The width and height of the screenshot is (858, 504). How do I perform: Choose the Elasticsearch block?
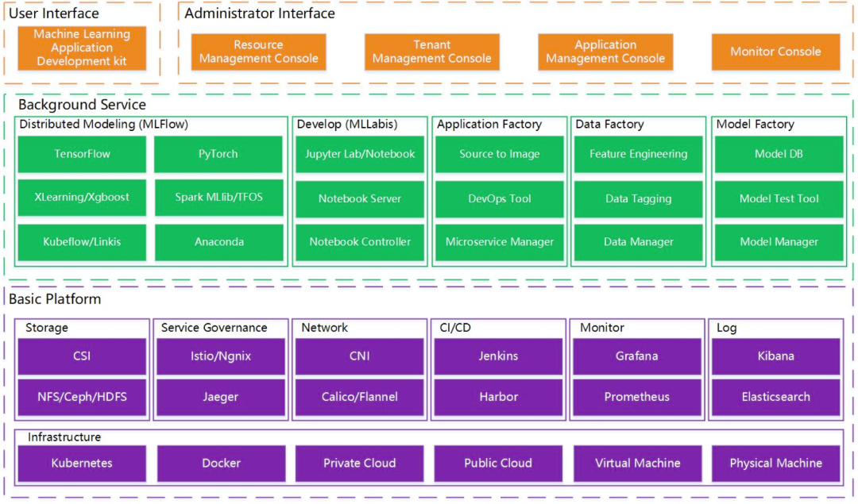776,398
